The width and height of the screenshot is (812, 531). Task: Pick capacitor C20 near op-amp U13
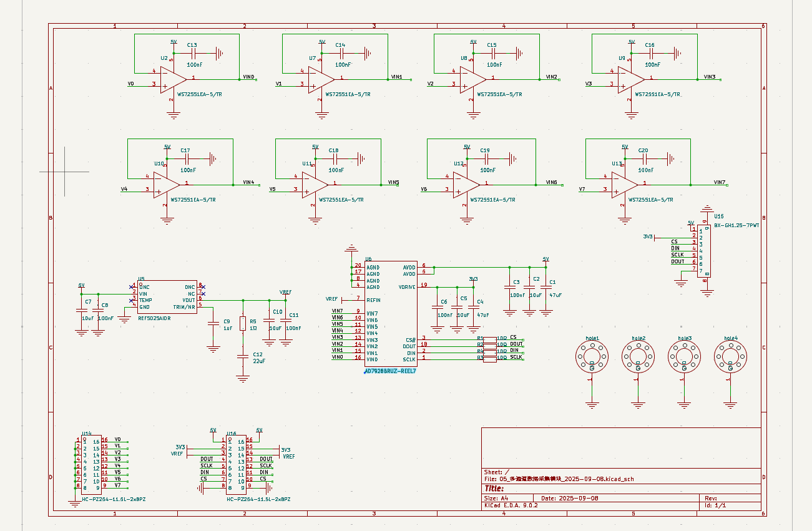tap(645, 159)
